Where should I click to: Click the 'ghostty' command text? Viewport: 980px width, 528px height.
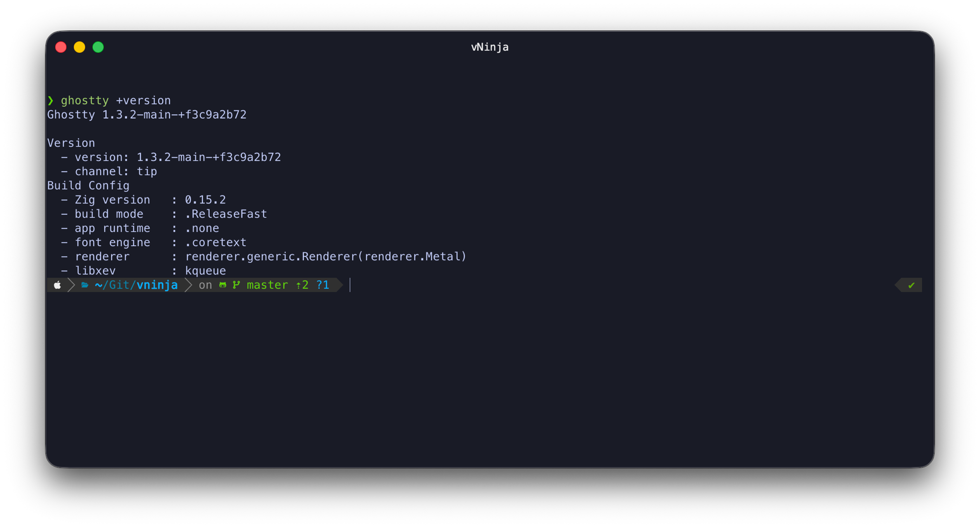click(x=85, y=101)
